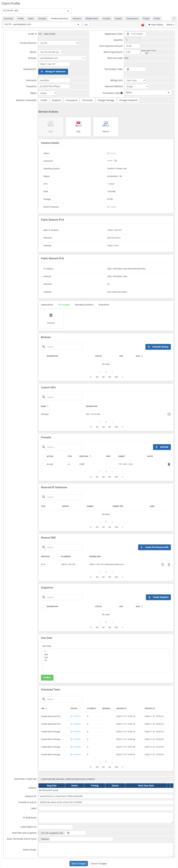Delete the ICMP firewall rule with the trash icon
Viewport: 178px width, 868px height.
click(x=169, y=464)
